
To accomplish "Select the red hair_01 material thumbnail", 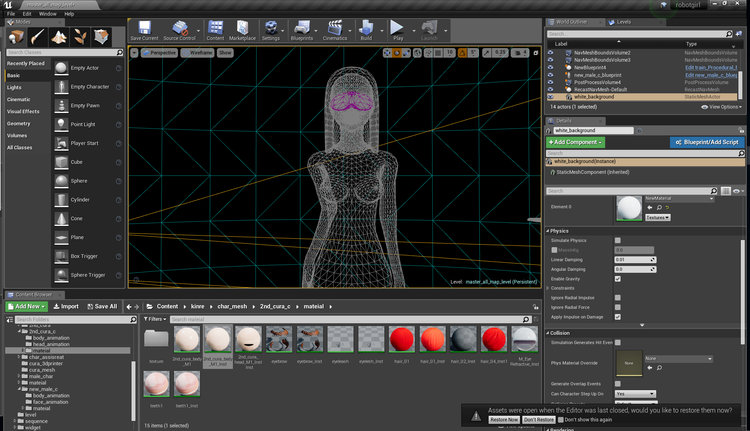I will [x=402, y=339].
